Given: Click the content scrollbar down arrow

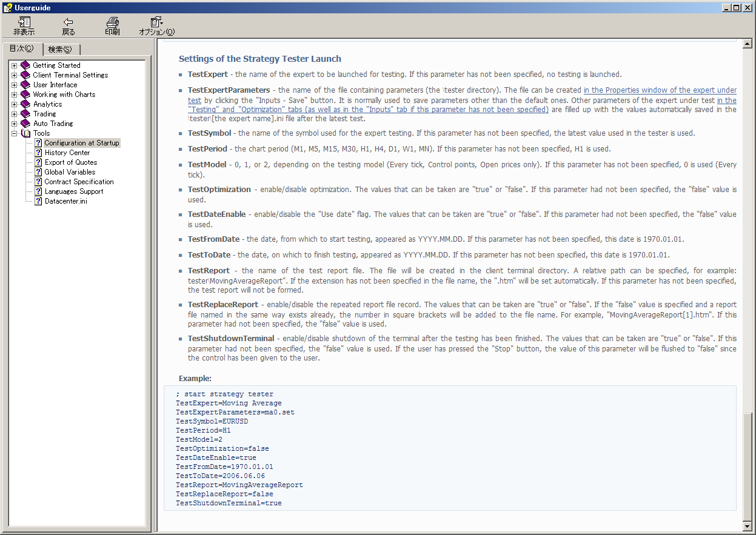Looking at the screenshot, I should point(748,527).
